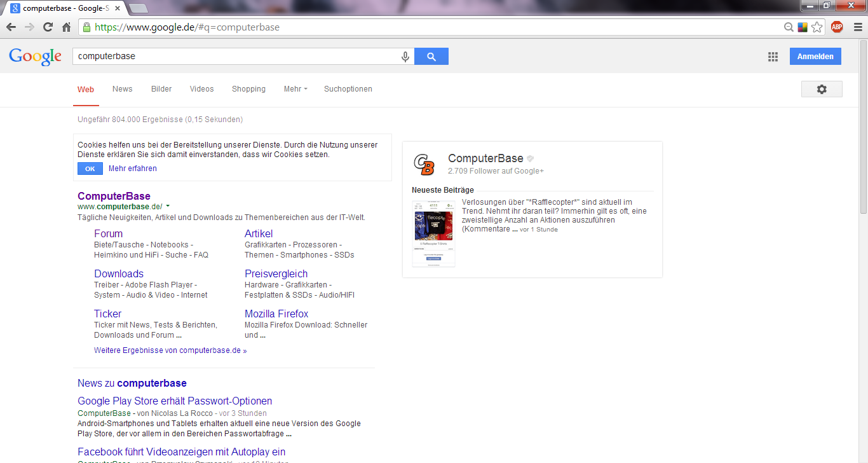Click ComputerBase title in Google+ panel
The height and width of the screenshot is (463, 868).
coord(485,158)
